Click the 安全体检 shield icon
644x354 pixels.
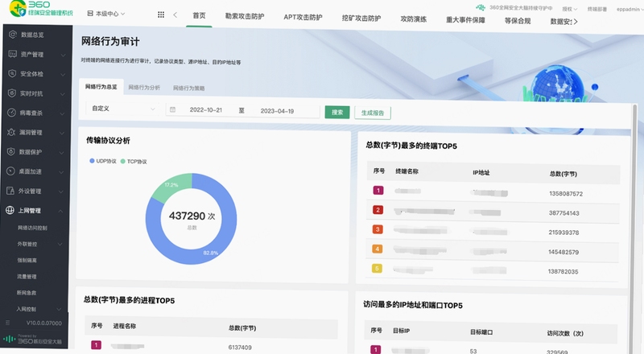pyautogui.click(x=12, y=73)
